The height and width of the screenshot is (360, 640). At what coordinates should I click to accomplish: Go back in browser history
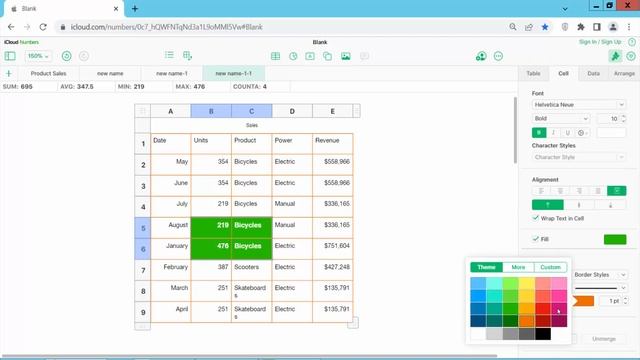pos(11,27)
